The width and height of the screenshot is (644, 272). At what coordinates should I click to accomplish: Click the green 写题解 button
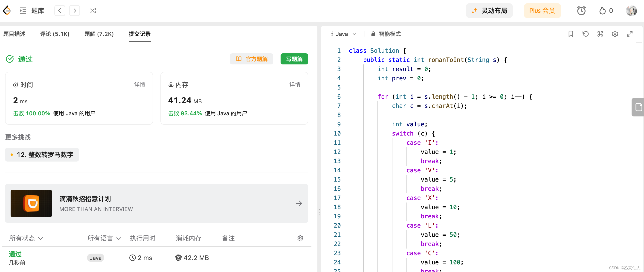pyautogui.click(x=294, y=59)
